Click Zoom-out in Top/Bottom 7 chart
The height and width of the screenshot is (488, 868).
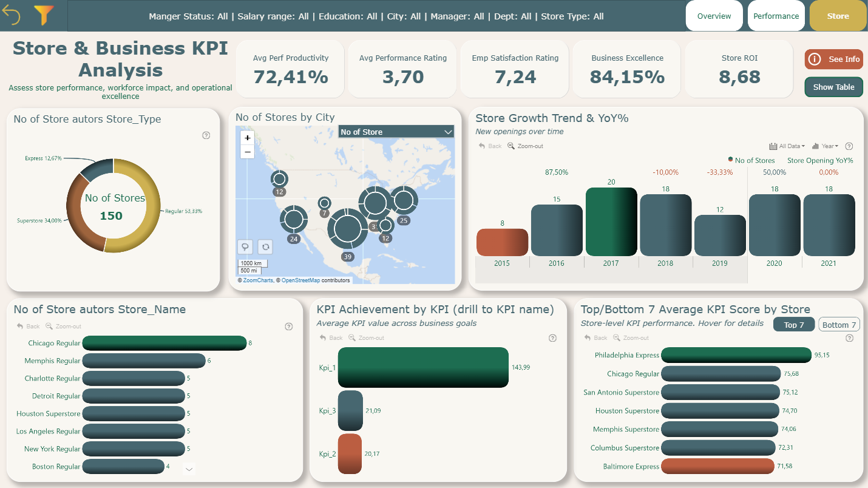pyautogui.click(x=631, y=338)
